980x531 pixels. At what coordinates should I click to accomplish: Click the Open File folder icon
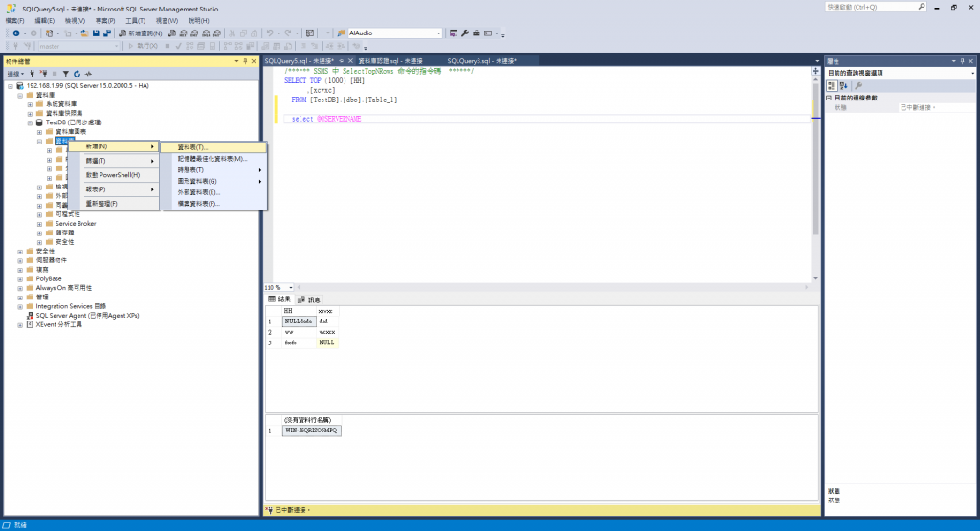(x=84, y=33)
